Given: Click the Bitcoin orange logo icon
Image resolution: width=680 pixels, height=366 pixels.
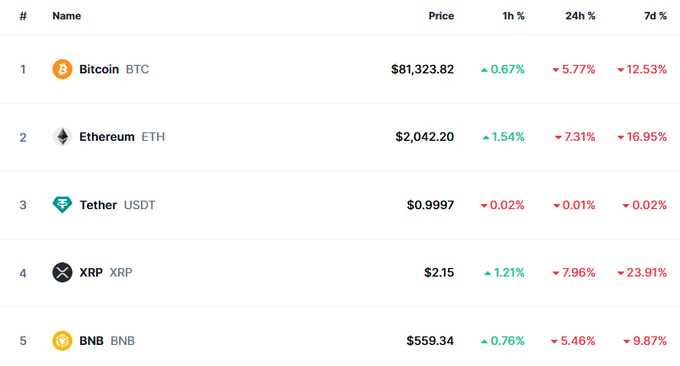Looking at the screenshot, I should pos(62,69).
